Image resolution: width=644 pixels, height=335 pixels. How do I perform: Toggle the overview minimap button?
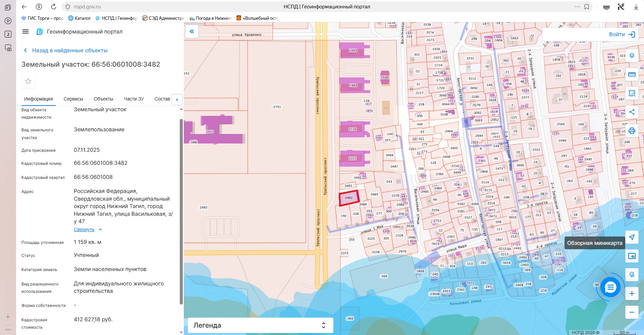tap(632, 256)
